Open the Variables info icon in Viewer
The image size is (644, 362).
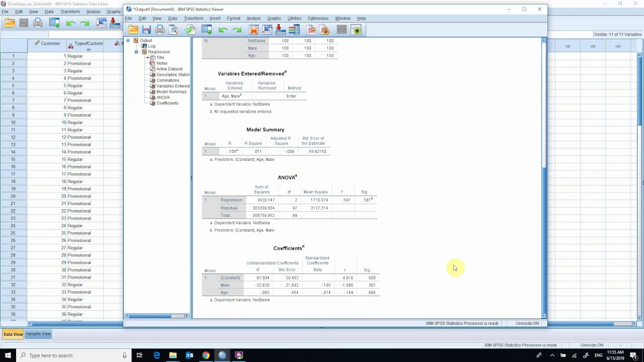click(294, 30)
